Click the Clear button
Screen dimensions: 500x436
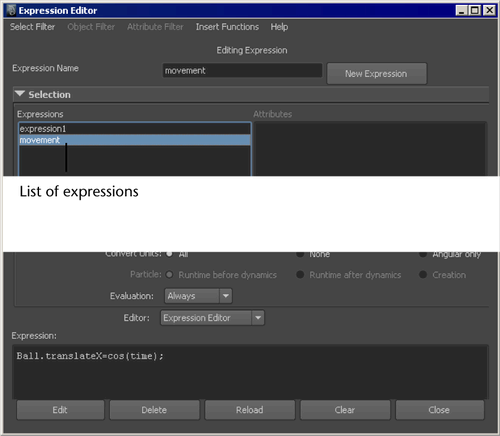coord(345,410)
